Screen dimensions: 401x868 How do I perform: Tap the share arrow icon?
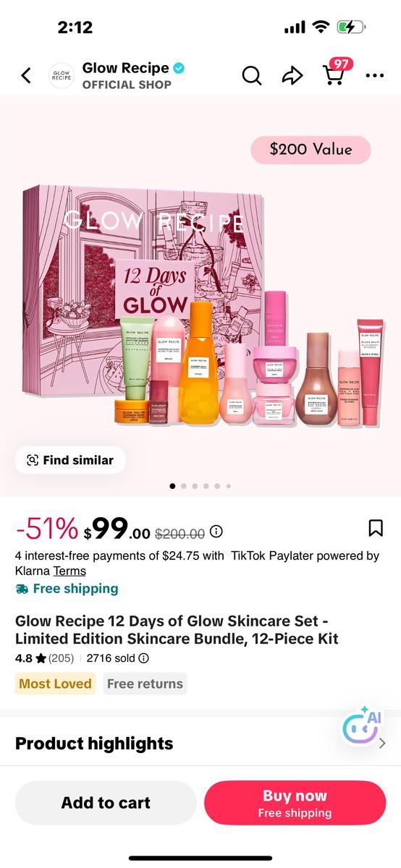coord(292,75)
